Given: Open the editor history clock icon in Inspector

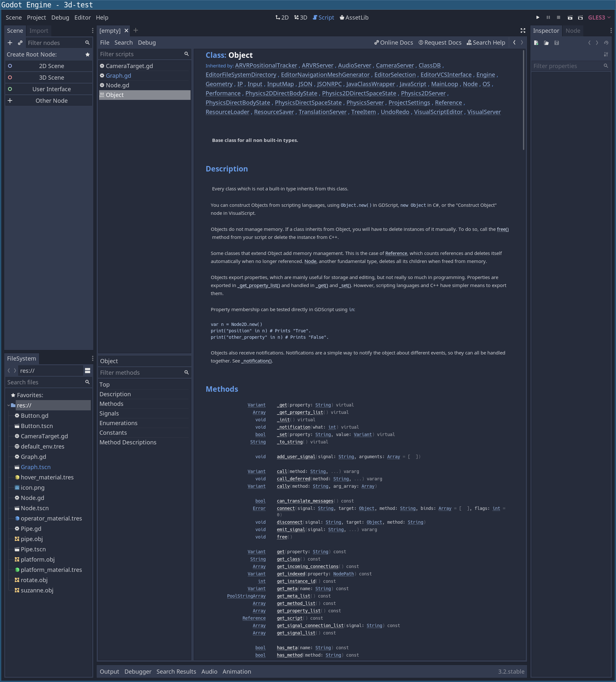Looking at the screenshot, I should (606, 43).
